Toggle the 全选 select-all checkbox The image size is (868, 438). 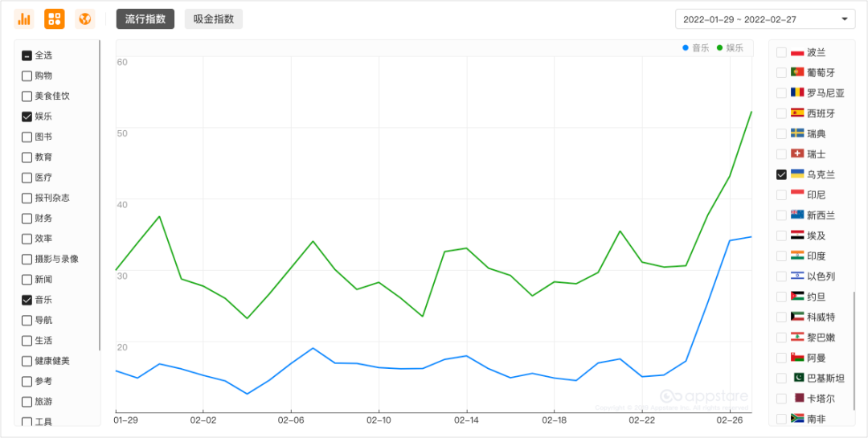pyautogui.click(x=27, y=55)
